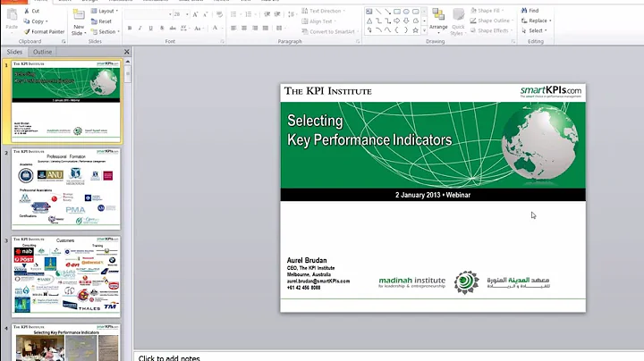Align text right

pos(255,28)
